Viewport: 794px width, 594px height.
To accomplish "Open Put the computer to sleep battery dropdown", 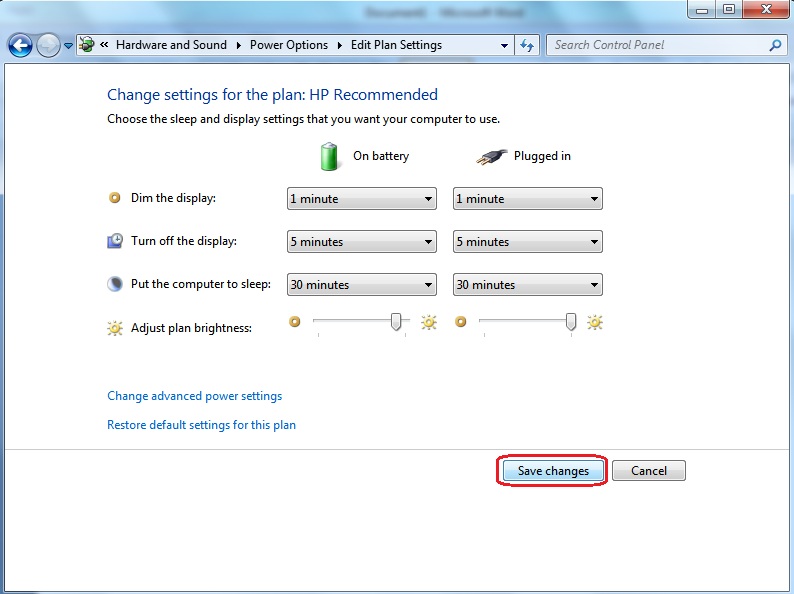I will tap(361, 285).
